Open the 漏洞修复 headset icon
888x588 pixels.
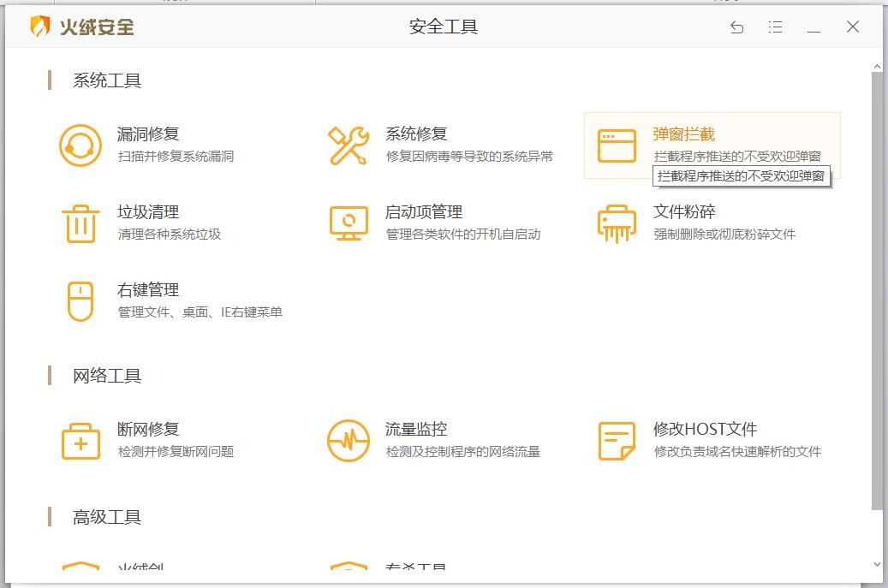click(80, 143)
